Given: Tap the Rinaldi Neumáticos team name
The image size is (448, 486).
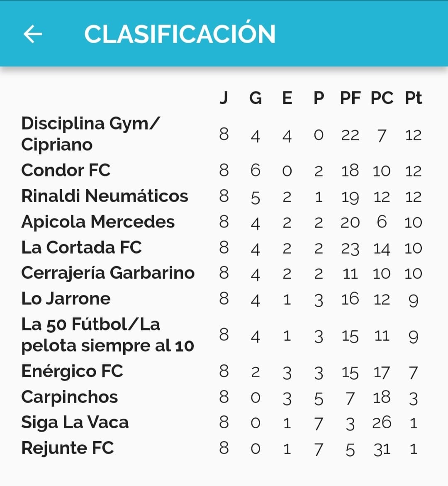Looking at the screenshot, I should 105,196.
